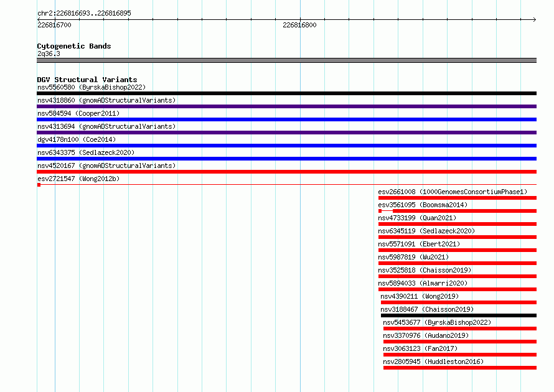The width and height of the screenshot is (554, 392).
Task: Open variant nsv4313694 (gnomADStructuralVariants) label
Action: (106, 126)
